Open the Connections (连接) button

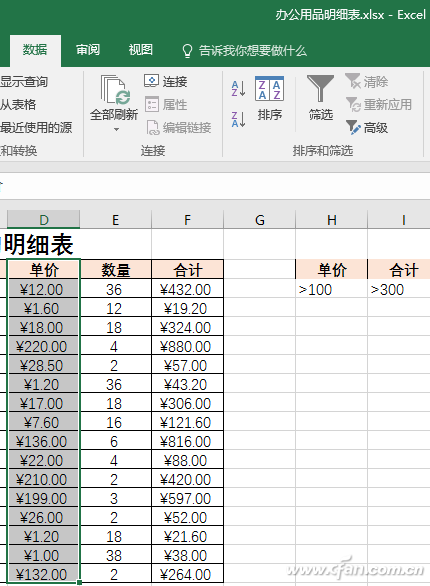166,81
